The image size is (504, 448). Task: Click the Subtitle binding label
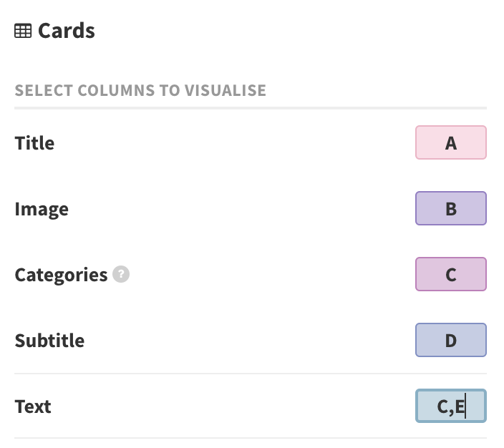point(49,341)
